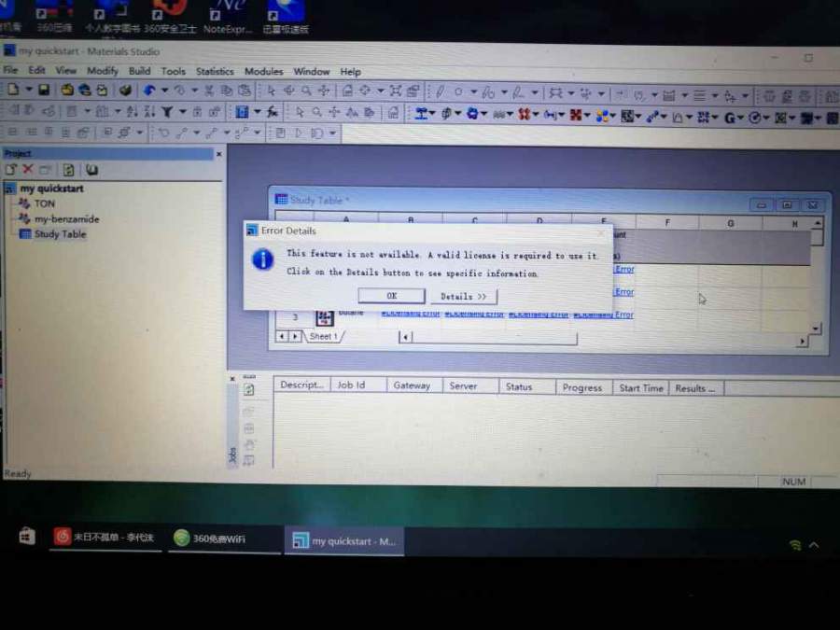The height and width of the screenshot is (630, 840).
Task: Click the 3D box icon beside Undo
Action: click(x=125, y=90)
